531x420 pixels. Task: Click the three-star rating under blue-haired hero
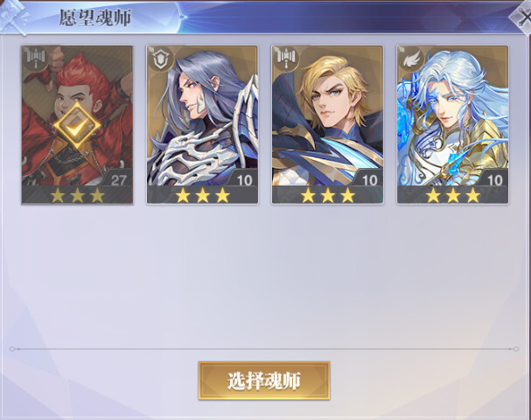pyautogui.click(x=453, y=195)
